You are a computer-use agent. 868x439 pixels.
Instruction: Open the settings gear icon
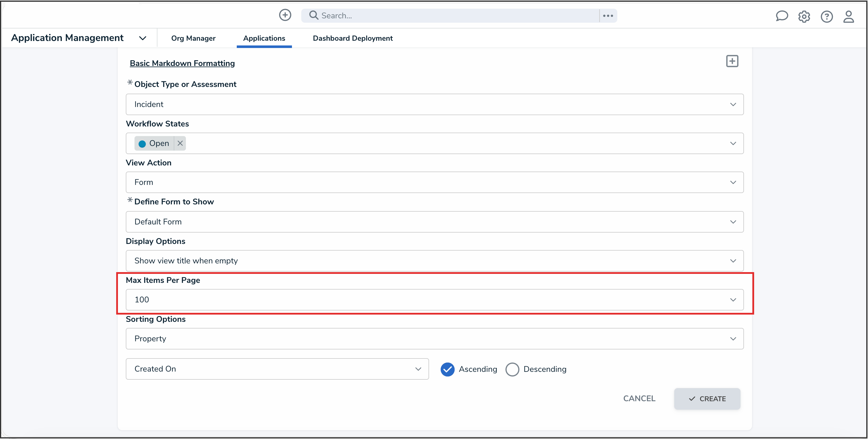tap(804, 17)
